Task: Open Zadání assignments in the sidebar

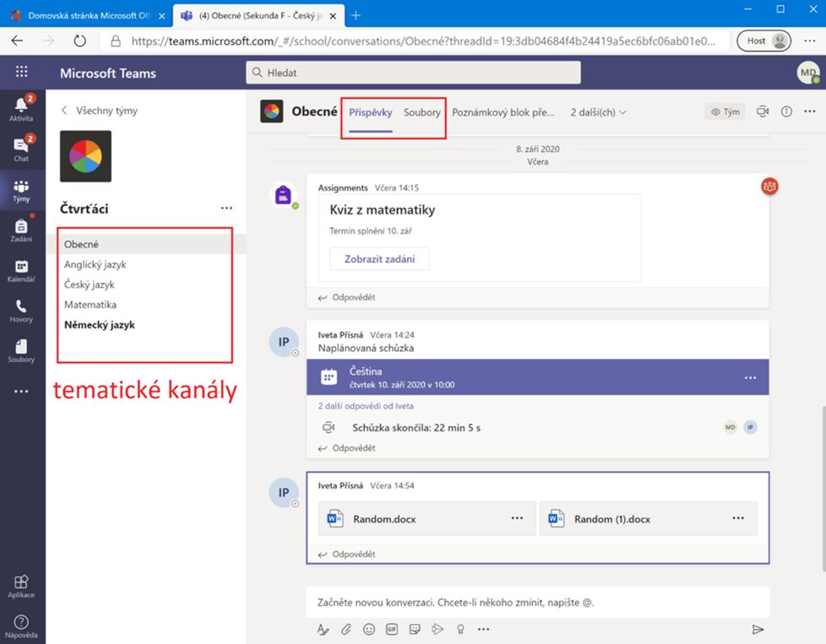Action: [x=21, y=228]
